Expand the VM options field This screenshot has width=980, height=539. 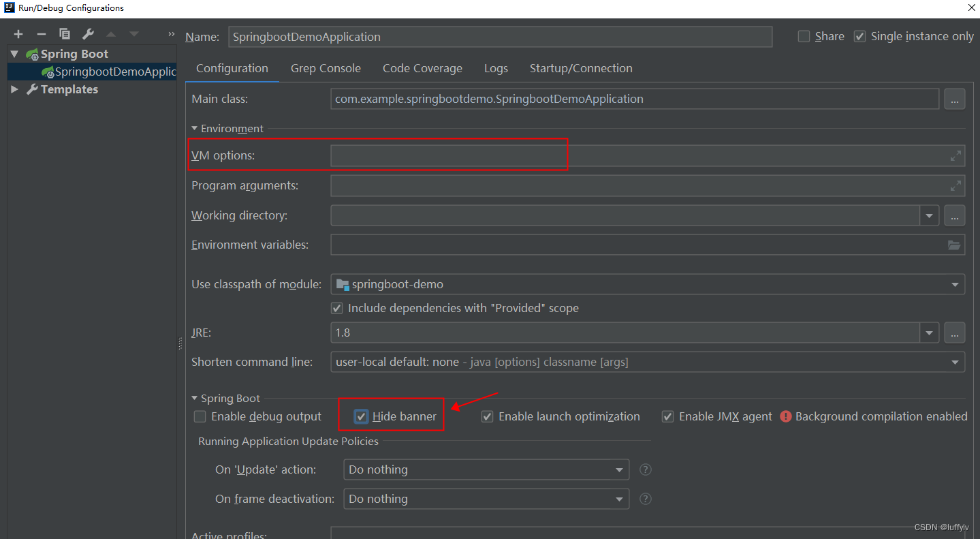click(955, 155)
